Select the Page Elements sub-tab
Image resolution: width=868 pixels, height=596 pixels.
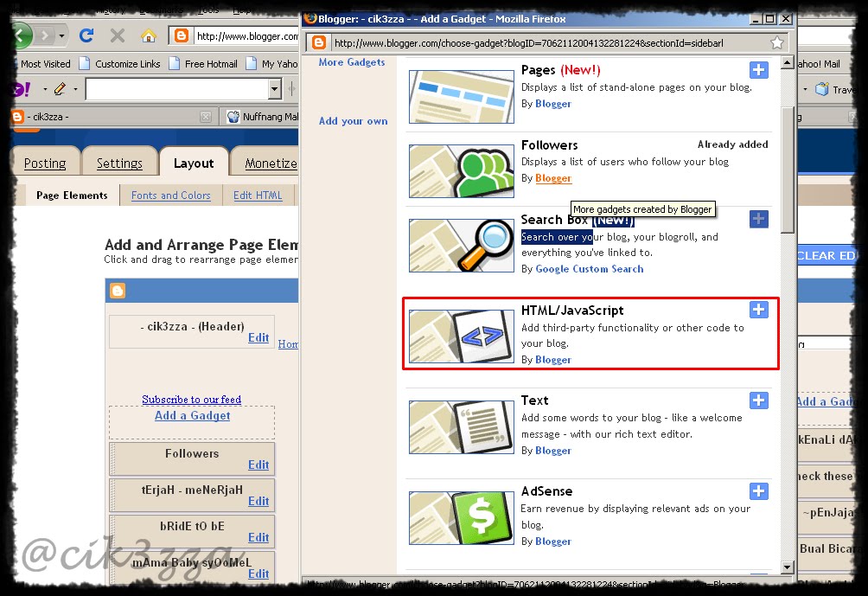[x=72, y=195]
